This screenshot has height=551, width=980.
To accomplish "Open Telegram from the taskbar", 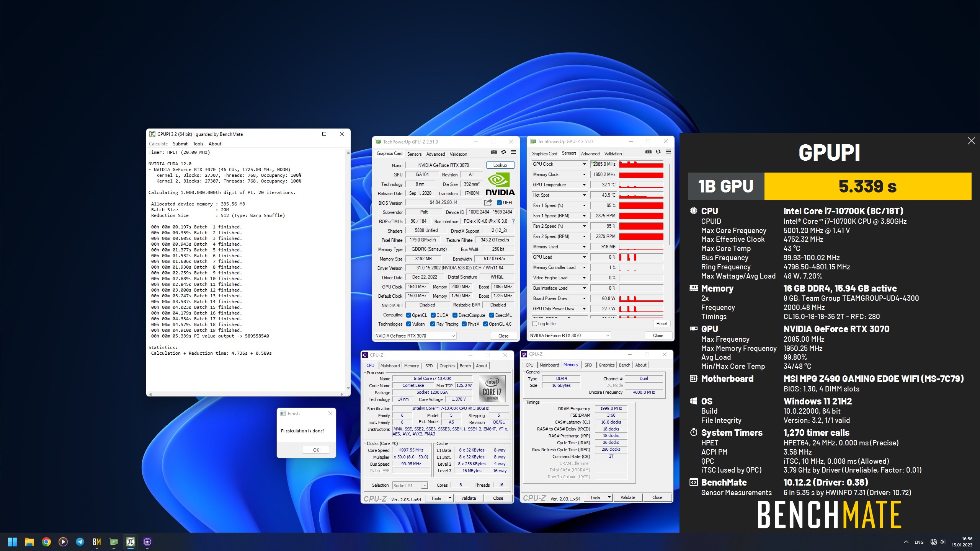I will [x=80, y=542].
